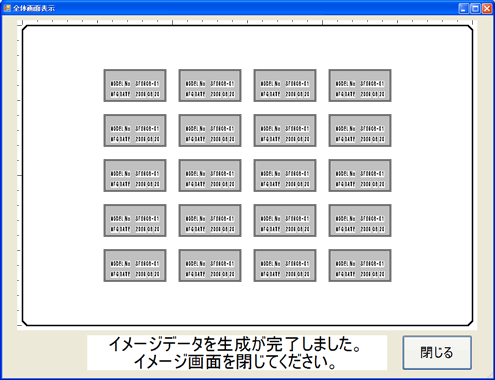The width and height of the screenshot is (495, 380).
Task: Select the bottom-right label thumbnail
Action: (x=360, y=266)
